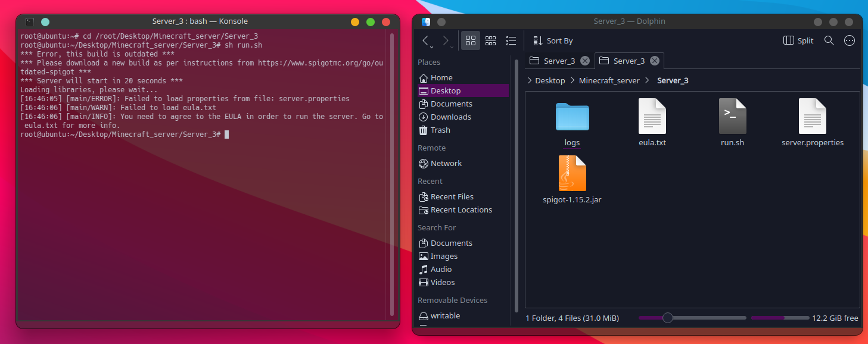Open Dolphin's hamburger options menu
This screenshot has width=868, height=344.
(850, 40)
